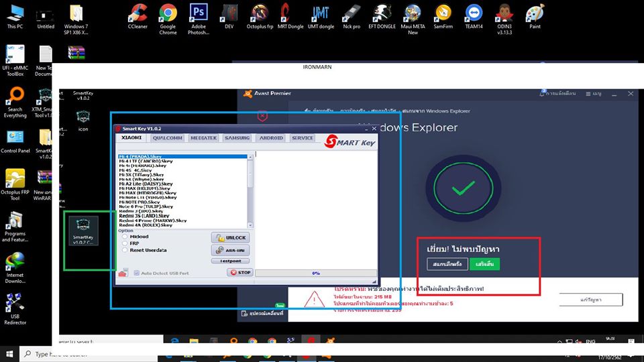Image resolution: width=644 pixels, height=362 pixels.
Task: Open TEAM14 desktop shortcut
Action: pyautogui.click(x=474, y=16)
